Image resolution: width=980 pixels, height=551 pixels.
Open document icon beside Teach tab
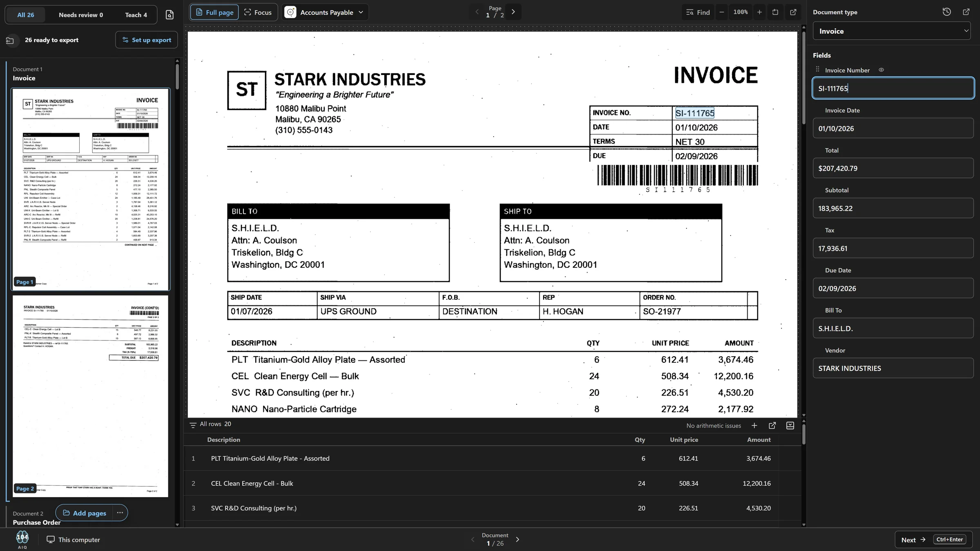click(x=169, y=15)
